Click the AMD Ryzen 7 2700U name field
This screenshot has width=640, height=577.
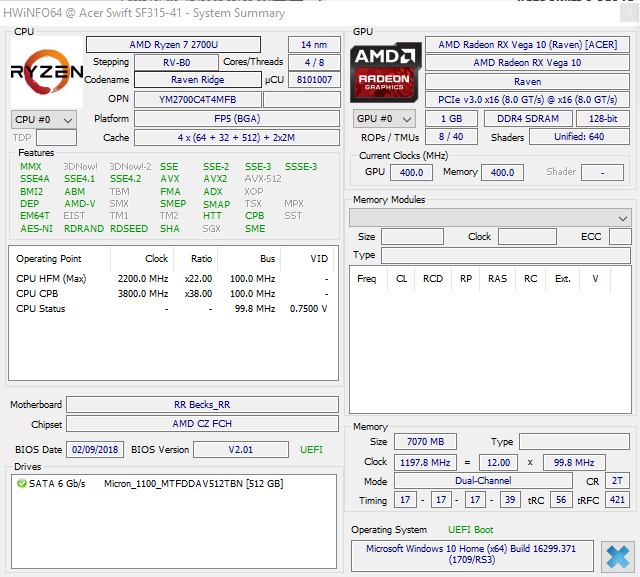173,44
